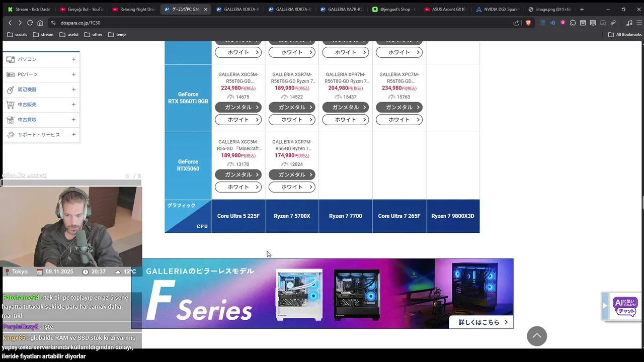Open the media control music-note icon
This screenshot has height=362, width=644.
pos(629,23)
